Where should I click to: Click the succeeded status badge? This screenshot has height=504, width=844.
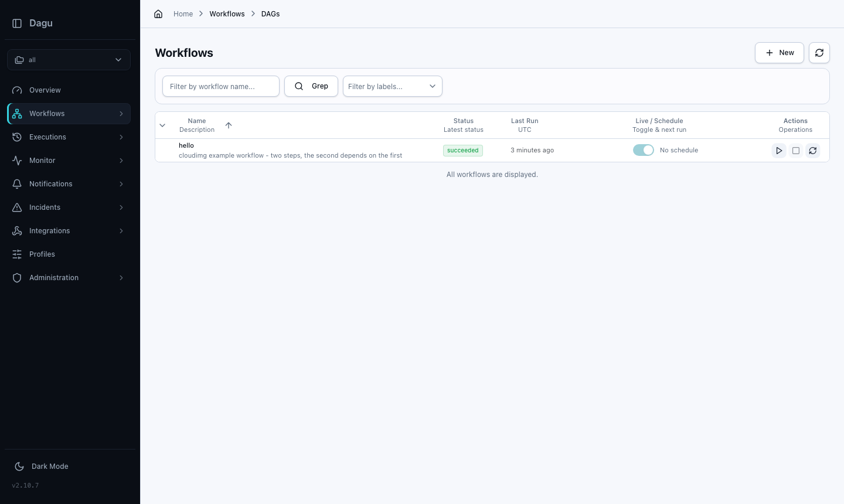point(463,151)
